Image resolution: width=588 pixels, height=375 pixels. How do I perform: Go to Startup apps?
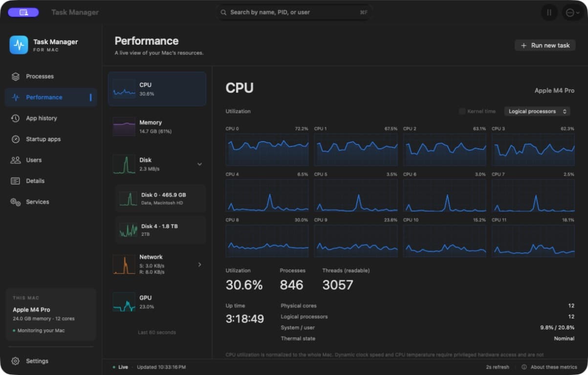pos(51,139)
